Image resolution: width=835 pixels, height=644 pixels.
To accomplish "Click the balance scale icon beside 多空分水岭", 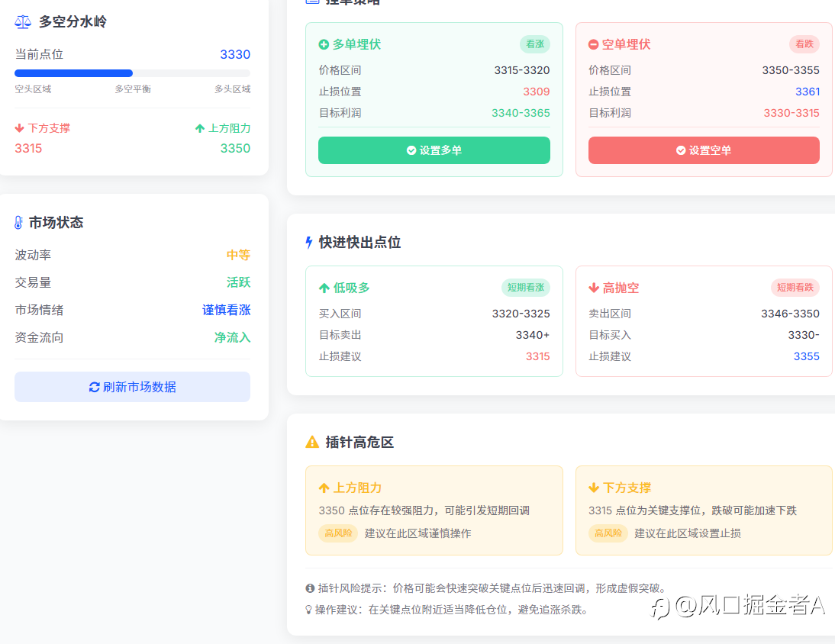I will pos(23,22).
